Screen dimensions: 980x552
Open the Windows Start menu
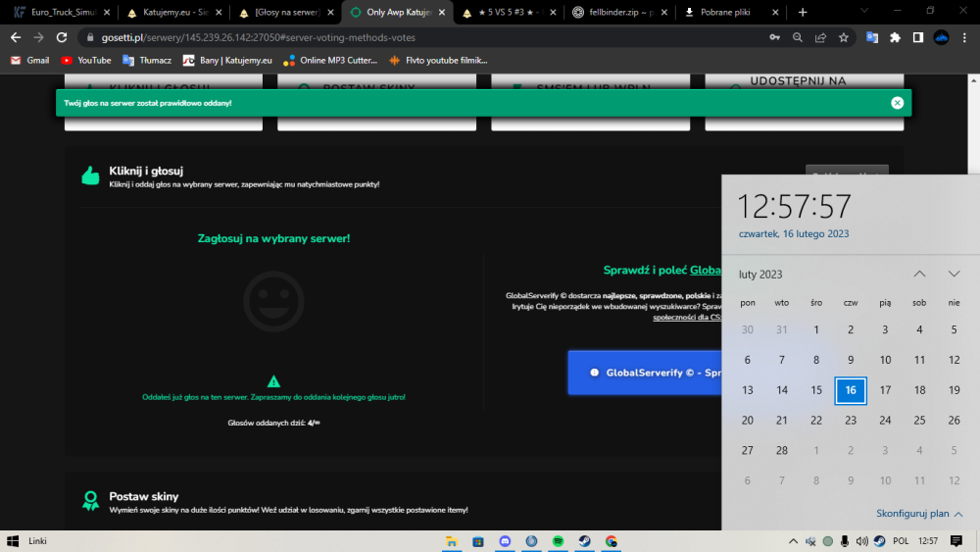coord(13,541)
